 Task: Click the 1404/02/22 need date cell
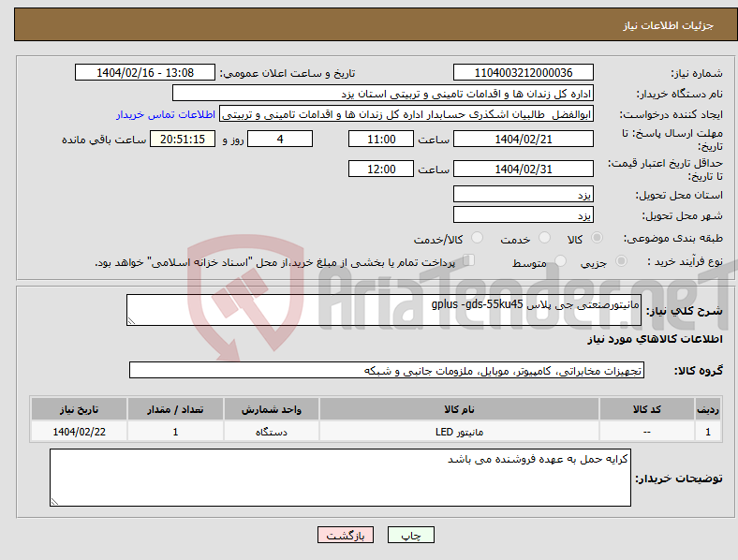[x=79, y=432]
